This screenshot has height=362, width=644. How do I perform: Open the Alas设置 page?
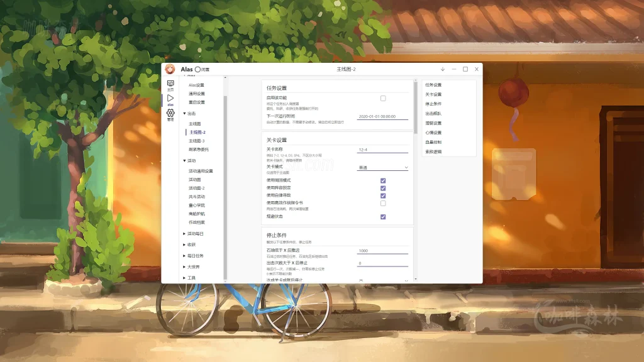196,86
